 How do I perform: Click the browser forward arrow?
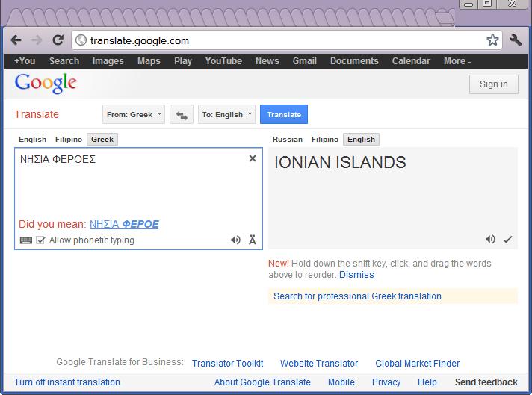click(37, 40)
